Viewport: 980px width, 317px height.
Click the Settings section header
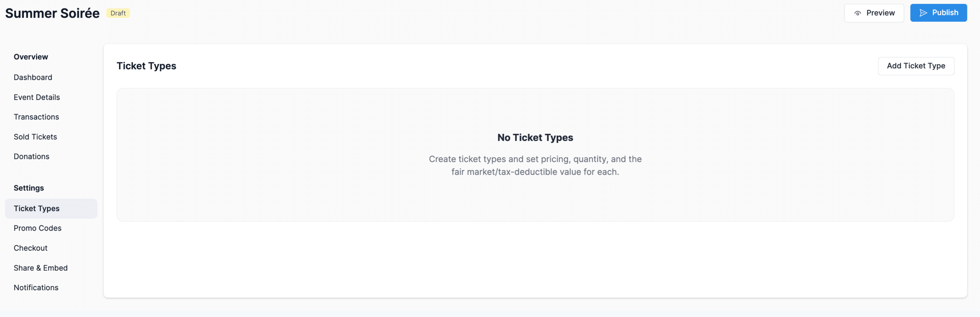point(28,188)
